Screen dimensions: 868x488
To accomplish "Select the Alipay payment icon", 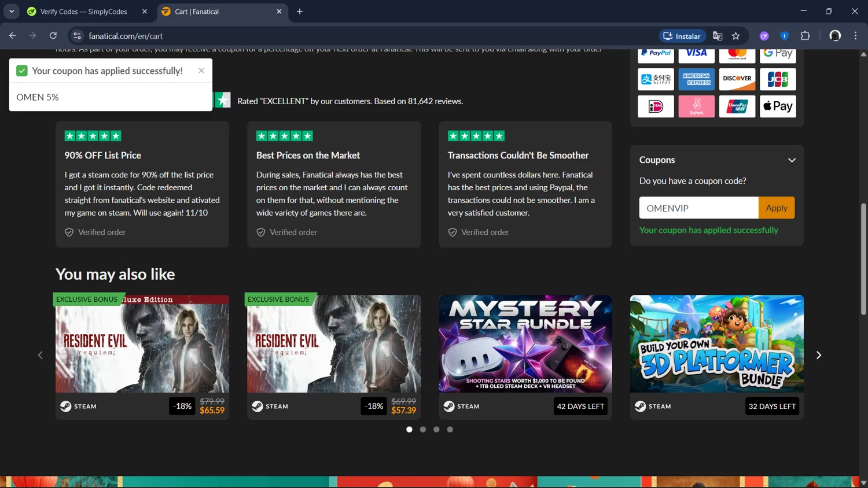I will click(x=656, y=79).
